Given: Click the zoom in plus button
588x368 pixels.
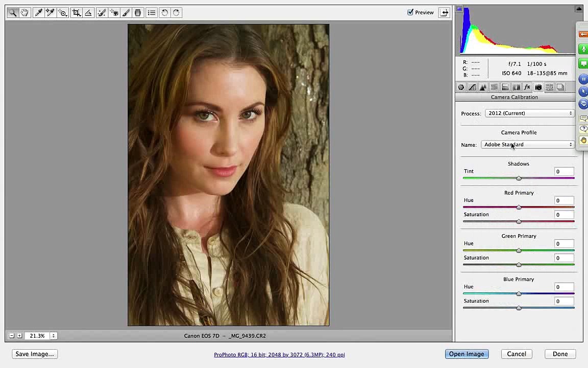Looking at the screenshot, I should (x=19, y=336).
